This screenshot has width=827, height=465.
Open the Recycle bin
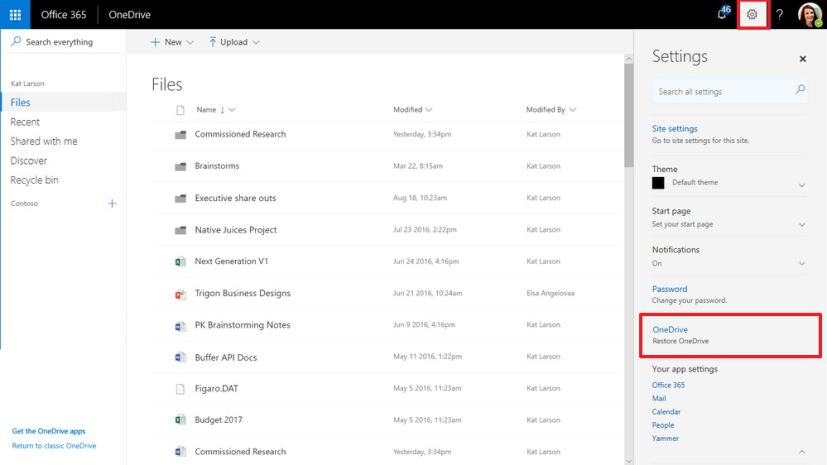[x=34, y=180]
